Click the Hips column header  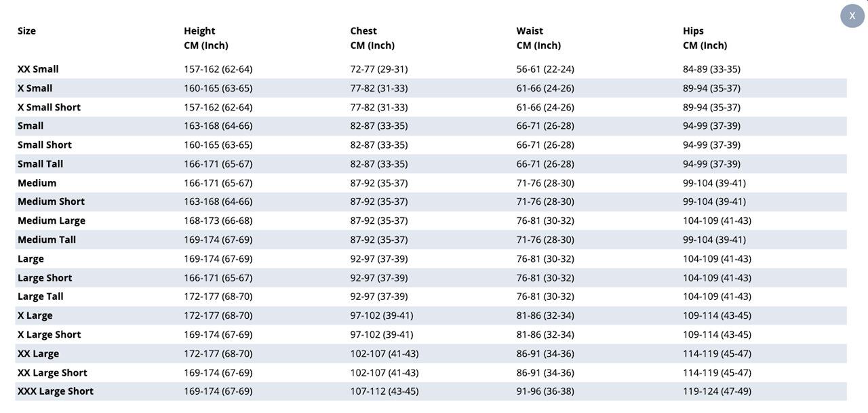705,38
